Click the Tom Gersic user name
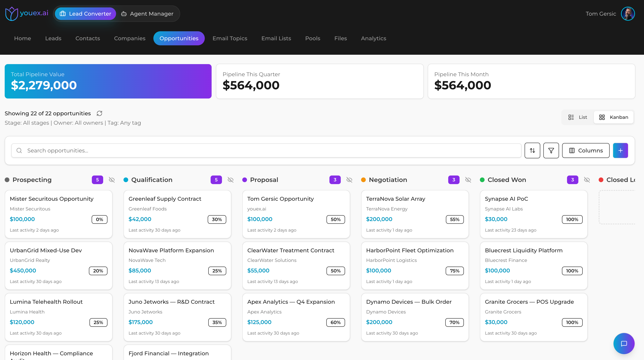This screenshot has width=644, height=360. pos(601,14)
